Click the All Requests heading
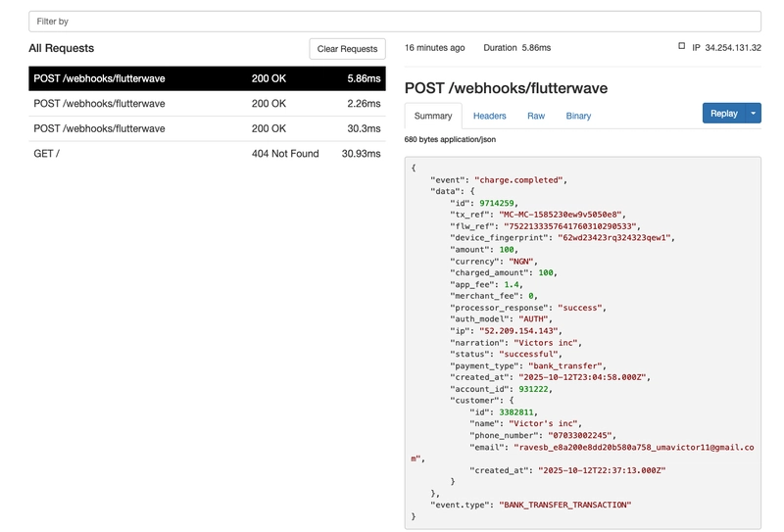The width and height of the screenshot is (784, 532). point(62,48)
